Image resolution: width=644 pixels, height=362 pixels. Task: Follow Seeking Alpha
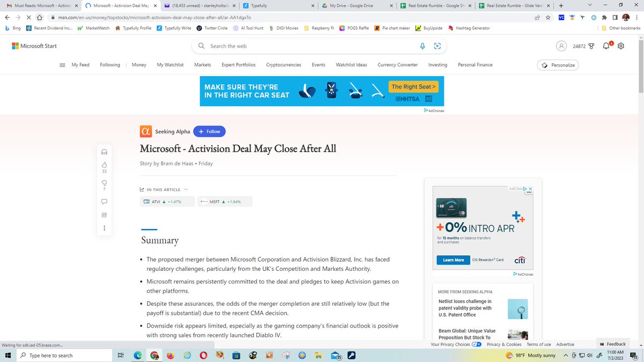click(x=210, y=131)
